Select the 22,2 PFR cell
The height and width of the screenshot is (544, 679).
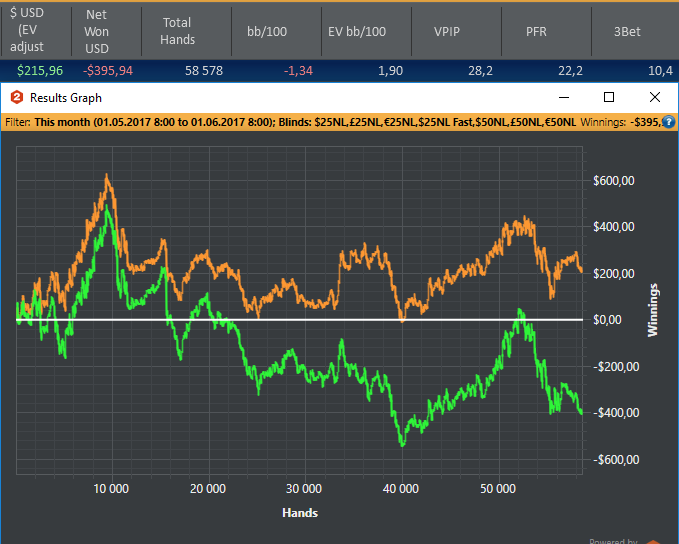(570, 71)
